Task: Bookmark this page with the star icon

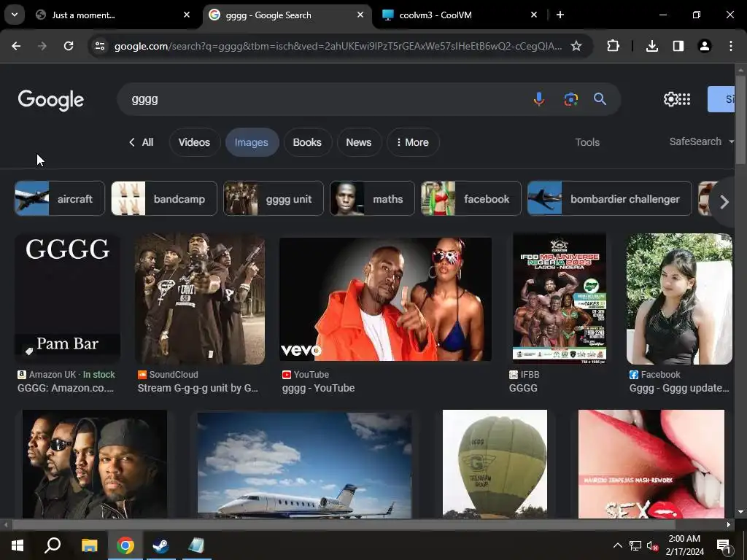Action: click(576, 46)
